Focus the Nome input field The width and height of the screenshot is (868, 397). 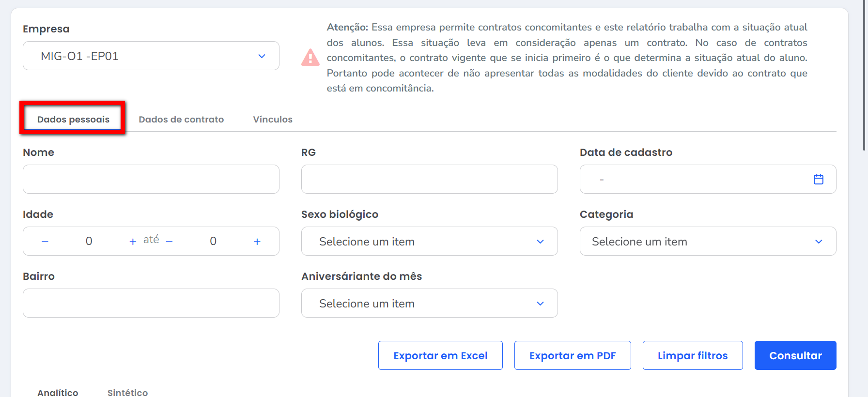(x=151, y=179)
